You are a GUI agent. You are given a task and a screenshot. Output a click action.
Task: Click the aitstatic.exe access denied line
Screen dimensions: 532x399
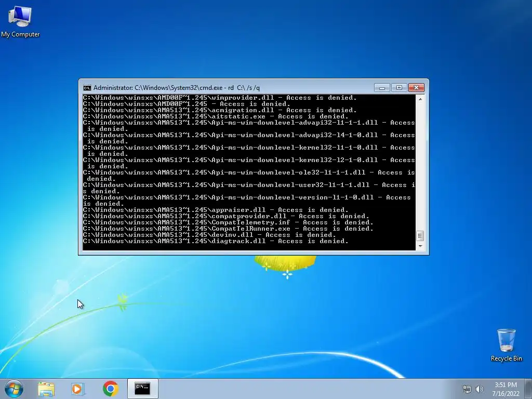pyautogui.click(x=216, y=116)
